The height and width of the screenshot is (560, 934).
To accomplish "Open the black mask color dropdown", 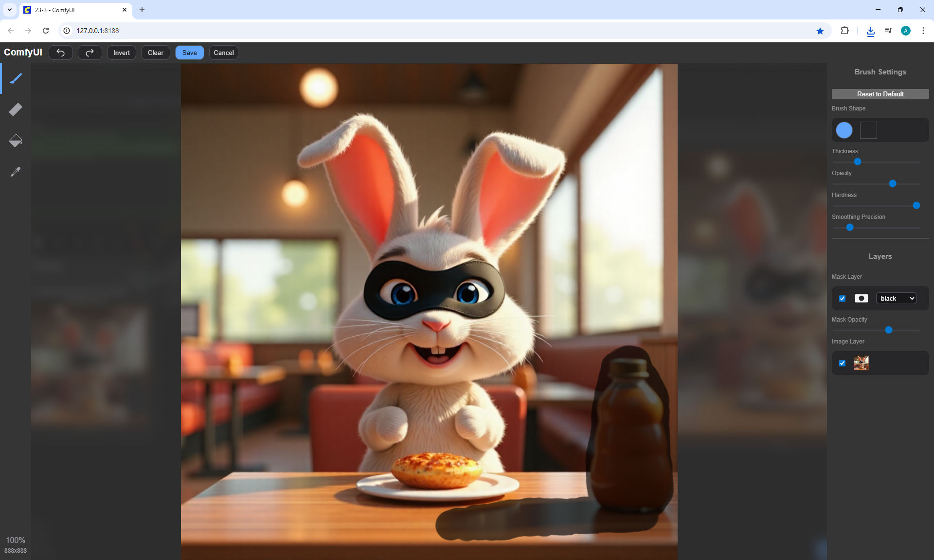I will click(896, 298).
